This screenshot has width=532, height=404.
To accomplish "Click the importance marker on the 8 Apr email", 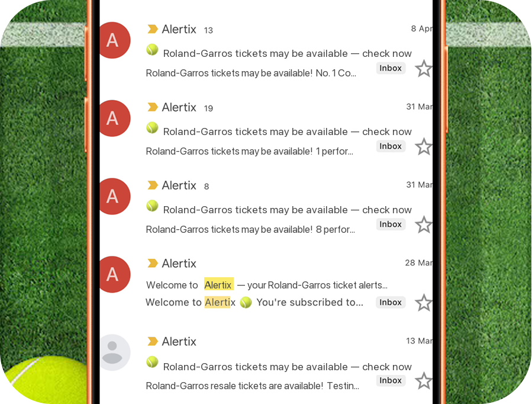I will (153, 29).
